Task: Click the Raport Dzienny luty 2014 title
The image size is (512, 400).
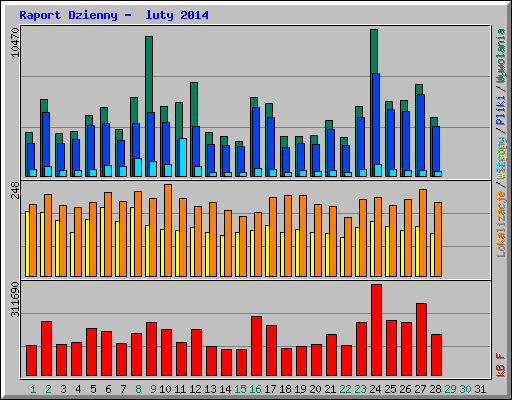Action: click(114, 15)
